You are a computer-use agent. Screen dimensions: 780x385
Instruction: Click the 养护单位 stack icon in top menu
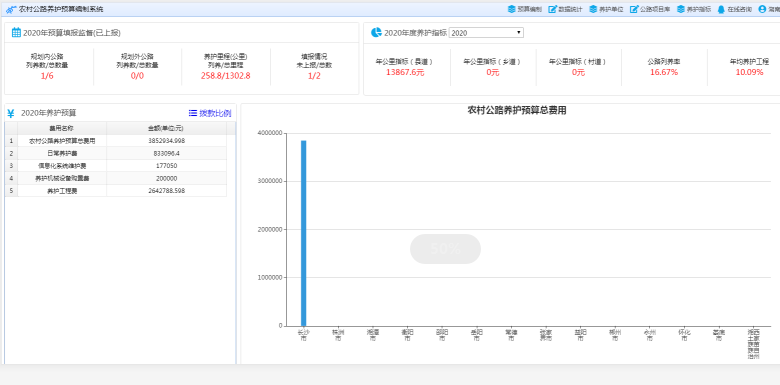[593, 9]
